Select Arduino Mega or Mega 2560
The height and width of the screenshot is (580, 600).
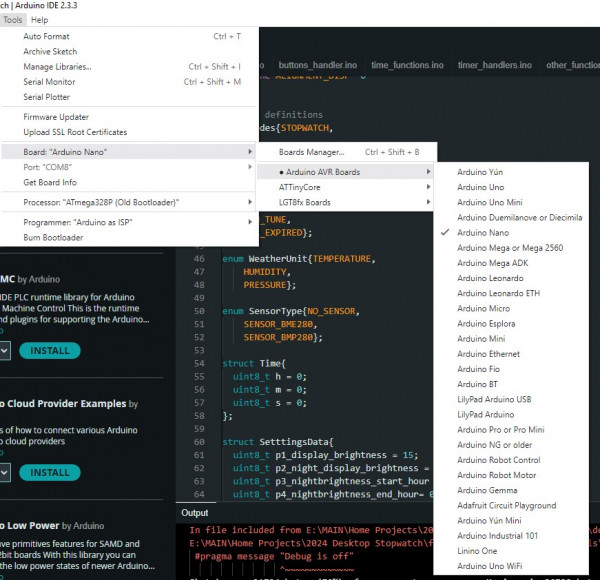point(511,248)
